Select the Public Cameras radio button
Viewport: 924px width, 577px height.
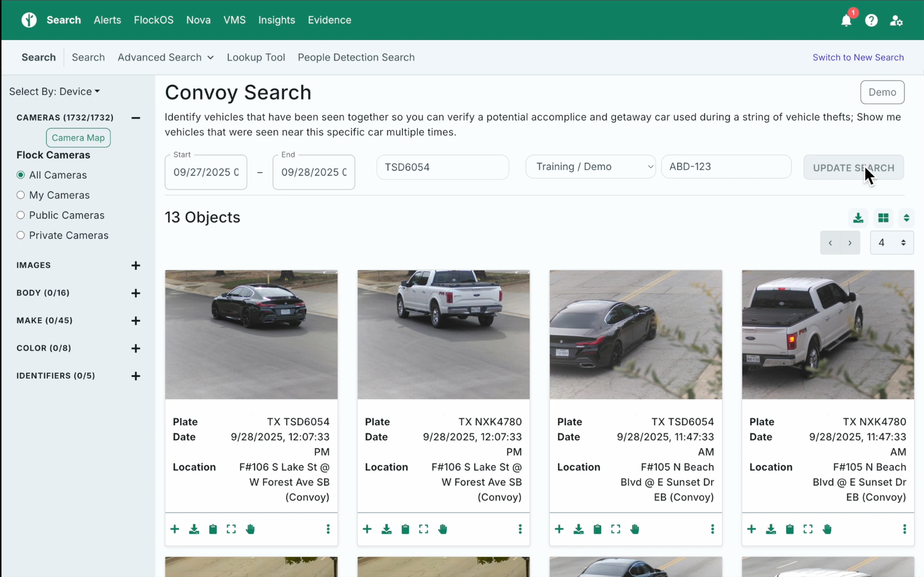pyautogui.click(x=21, y=215)
